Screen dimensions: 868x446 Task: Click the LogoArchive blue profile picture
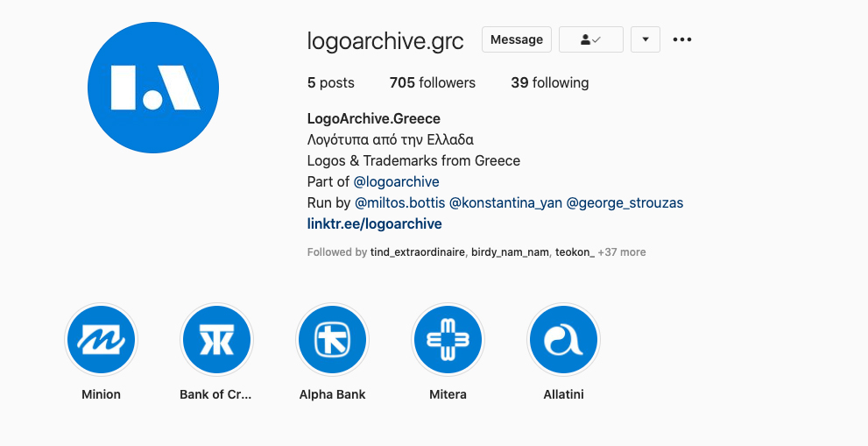pyautogui.click(x=153, y=88)
